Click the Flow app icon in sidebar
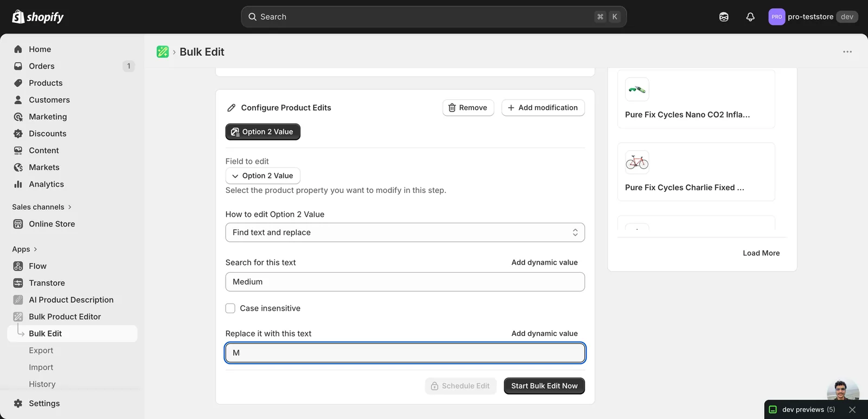868x419 pixels. 18,266
